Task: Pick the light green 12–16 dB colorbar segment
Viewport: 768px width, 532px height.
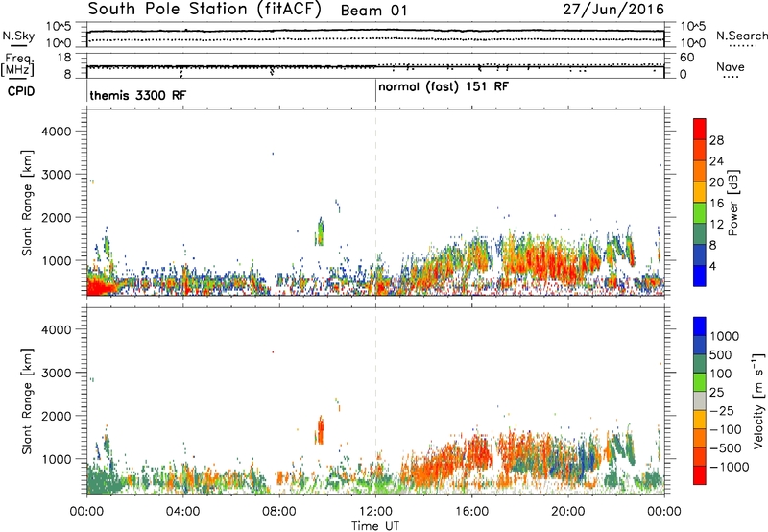Action: coord(700,213)
